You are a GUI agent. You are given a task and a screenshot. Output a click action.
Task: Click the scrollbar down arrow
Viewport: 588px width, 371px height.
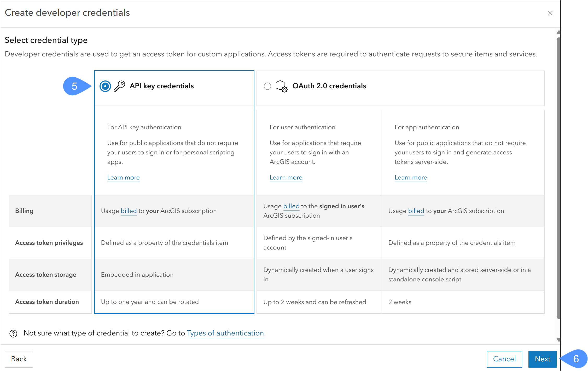point(558,340)
